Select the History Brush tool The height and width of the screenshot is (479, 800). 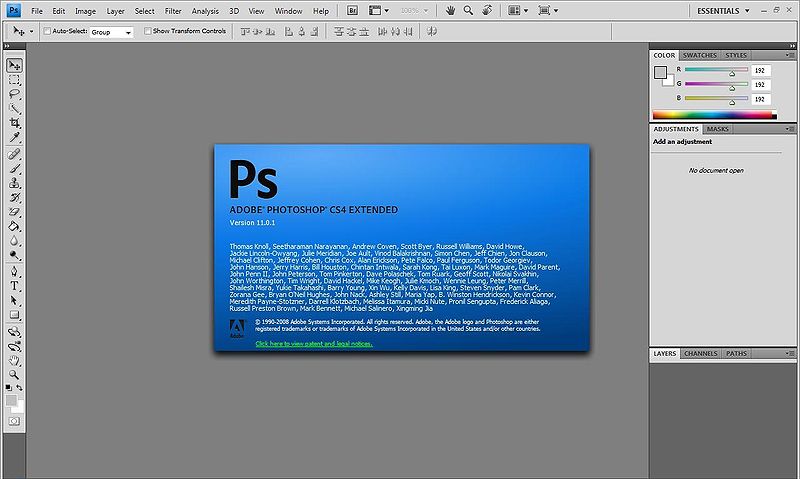[14, 197]
